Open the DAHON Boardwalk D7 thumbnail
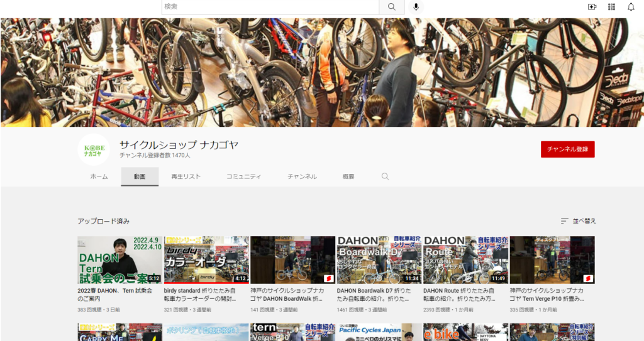The image size is (644, 341). click(379, 260)
